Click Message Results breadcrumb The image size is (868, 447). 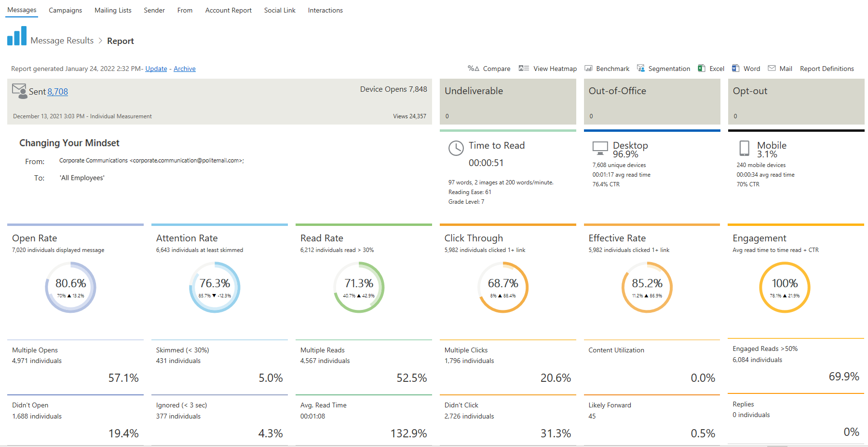pyautogui.click(x=62, y=41)
